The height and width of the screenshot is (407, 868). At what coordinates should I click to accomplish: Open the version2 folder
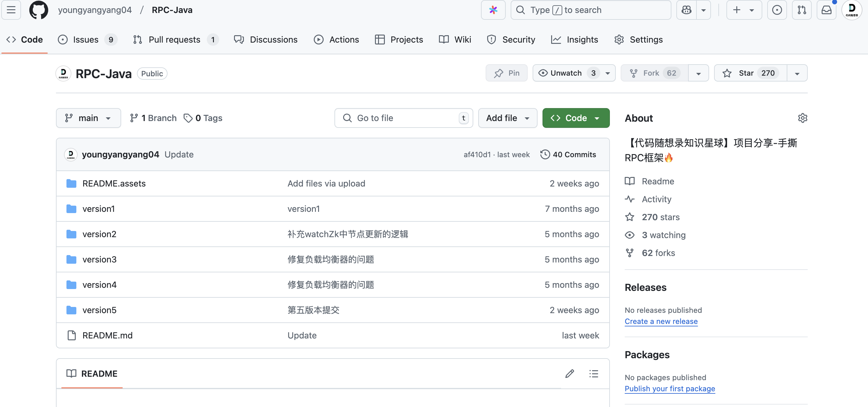[x=99, y=234]
